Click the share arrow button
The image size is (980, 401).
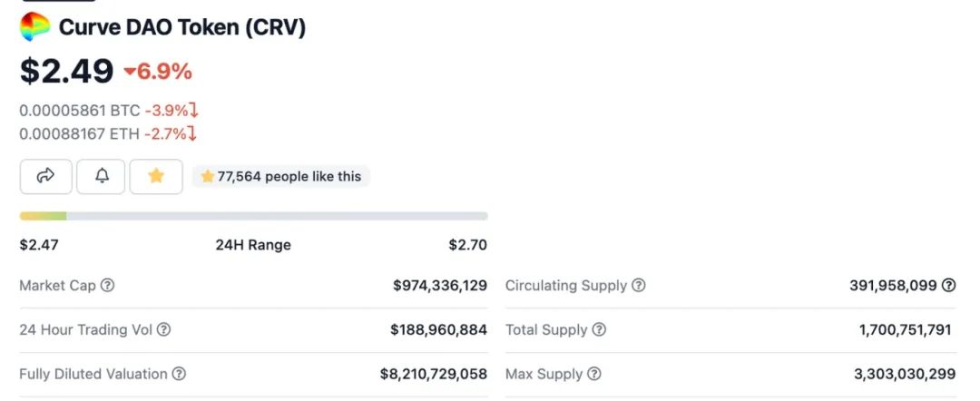tap(46, 177)
